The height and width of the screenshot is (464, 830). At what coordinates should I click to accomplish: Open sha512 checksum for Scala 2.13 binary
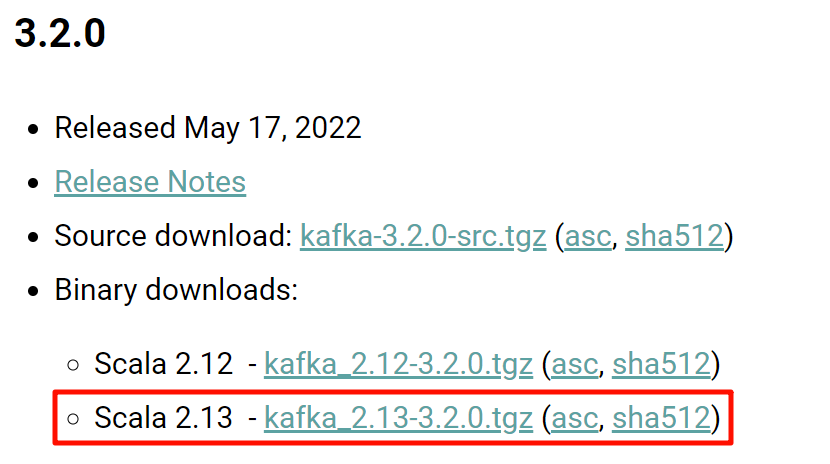pyautogui.click(x=660, y=418)
